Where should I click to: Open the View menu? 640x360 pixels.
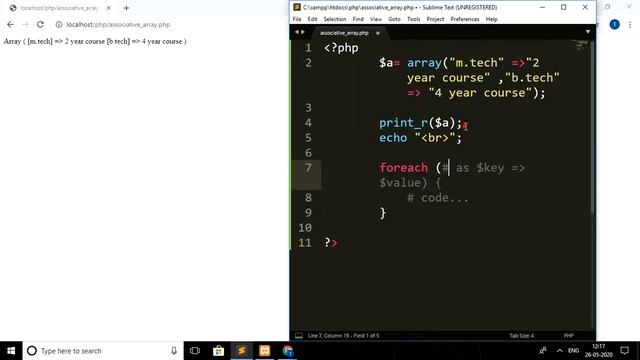(376, 19)
